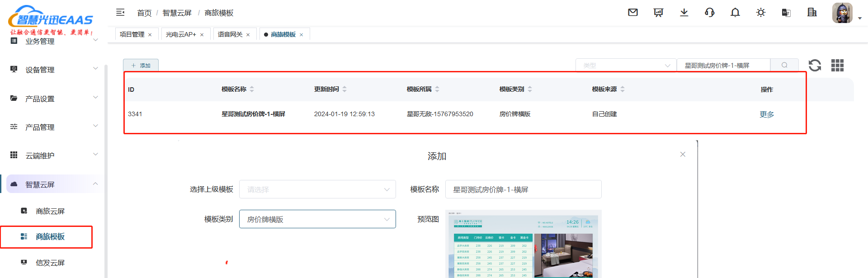Toggle the sun theme brightness icon
The image size is (868, 278).
(761, 13)
